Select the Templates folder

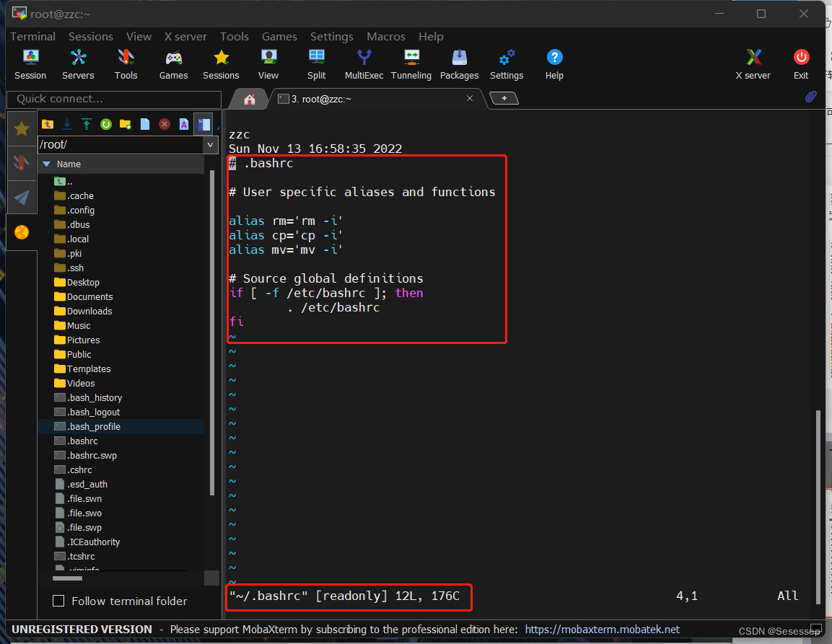tap(82, 369)
